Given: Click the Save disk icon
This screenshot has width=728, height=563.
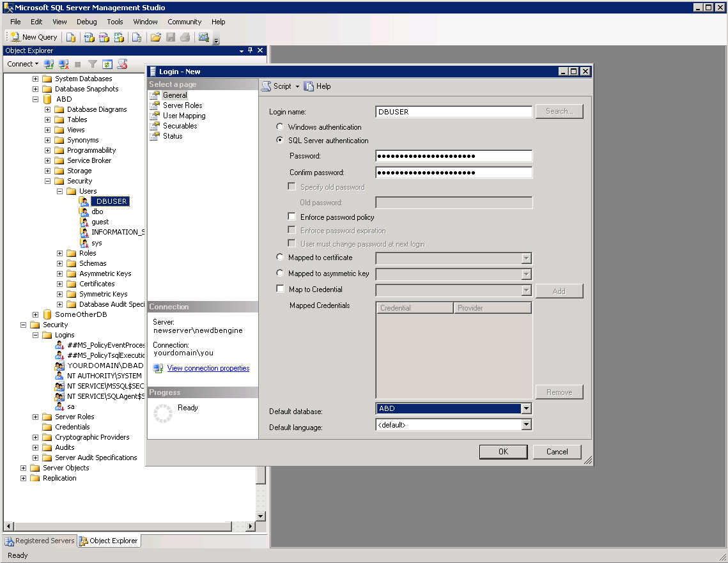Looking at the screenshot, I should coord(171,37).
